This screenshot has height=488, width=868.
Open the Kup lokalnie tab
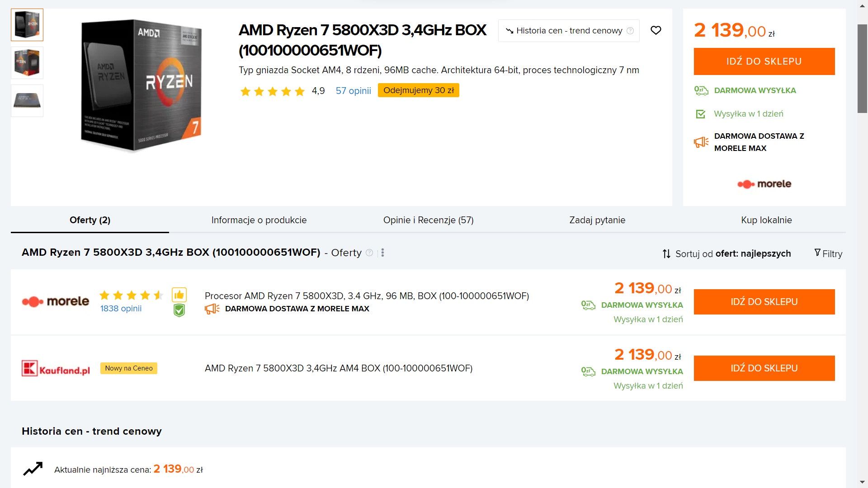[x=766, y=220]
